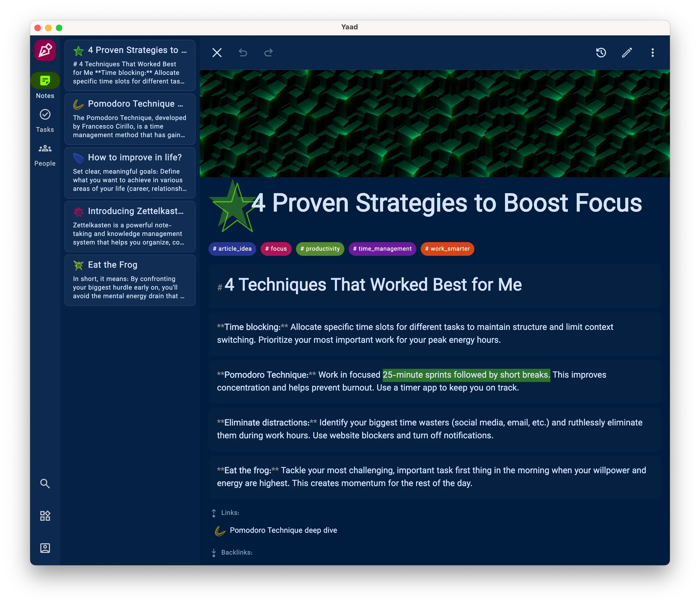Open the Eat the Frog note card

(130, 280)
